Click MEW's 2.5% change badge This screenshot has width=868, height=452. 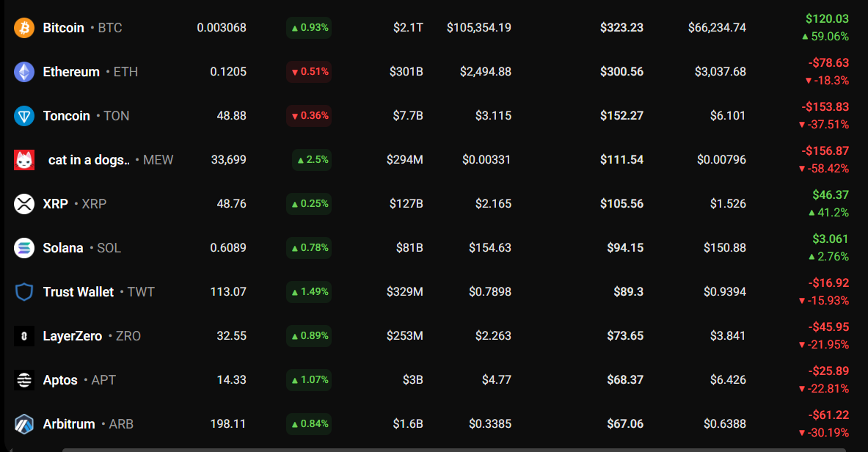point(311,160)
